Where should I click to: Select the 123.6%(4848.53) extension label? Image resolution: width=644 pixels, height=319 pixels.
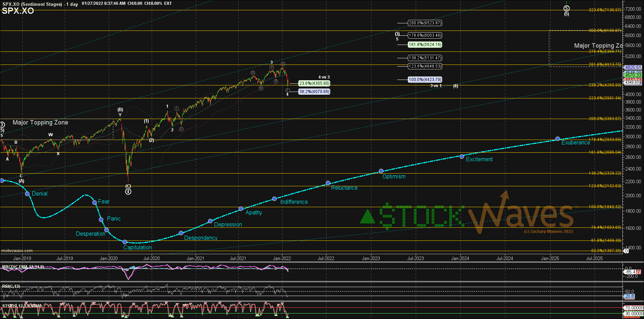point(425,66)
